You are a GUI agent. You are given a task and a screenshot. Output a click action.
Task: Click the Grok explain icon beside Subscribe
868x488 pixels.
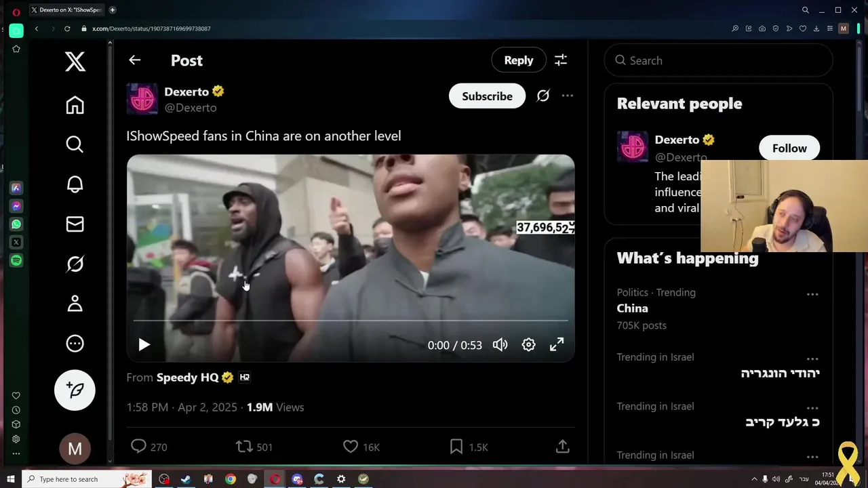pyautogui.click(x=543, y=96)
